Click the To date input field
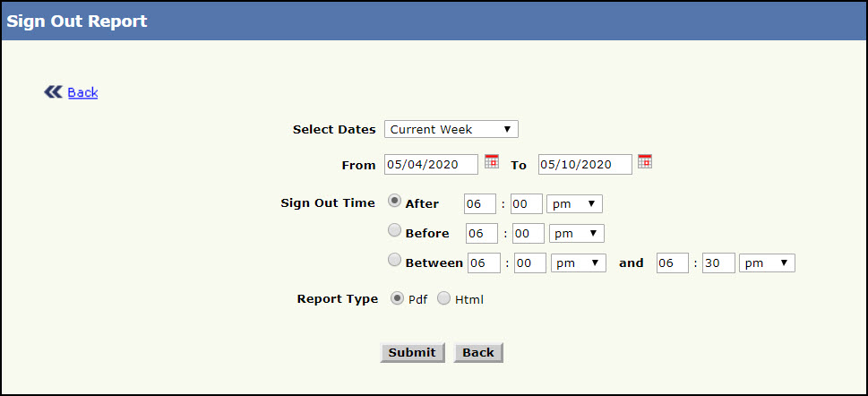The width and height of the screenshot is (868, 396). [584, 164]
